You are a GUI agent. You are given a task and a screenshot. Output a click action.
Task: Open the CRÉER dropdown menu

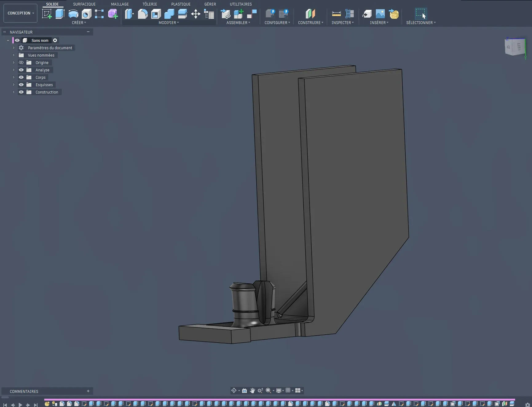pyautogui.click(x=79, y=22)
